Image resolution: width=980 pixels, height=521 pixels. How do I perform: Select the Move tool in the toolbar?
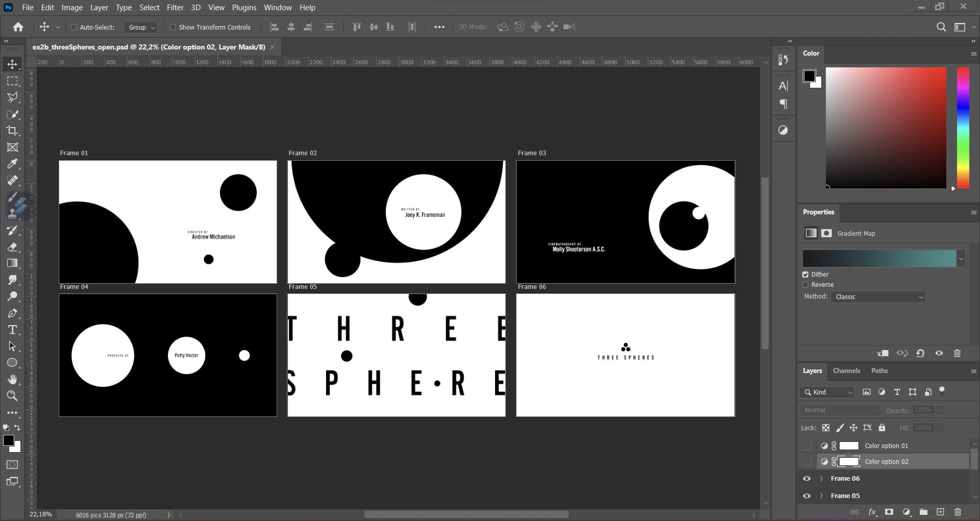point(13,64)
